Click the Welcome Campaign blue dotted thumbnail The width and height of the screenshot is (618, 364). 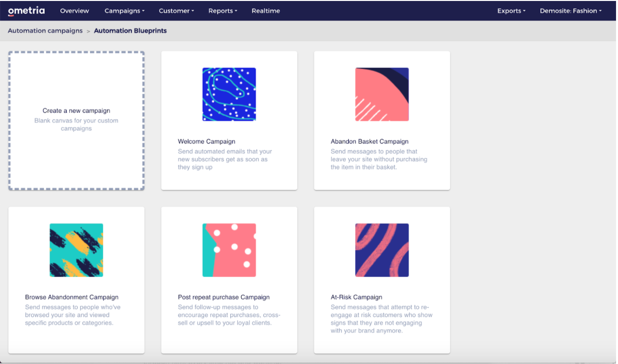tap(229, 94)
